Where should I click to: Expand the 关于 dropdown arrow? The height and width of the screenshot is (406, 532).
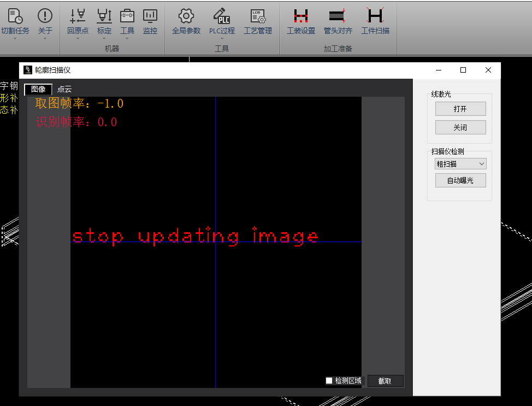pyautogui.click(x=45, y=39)
